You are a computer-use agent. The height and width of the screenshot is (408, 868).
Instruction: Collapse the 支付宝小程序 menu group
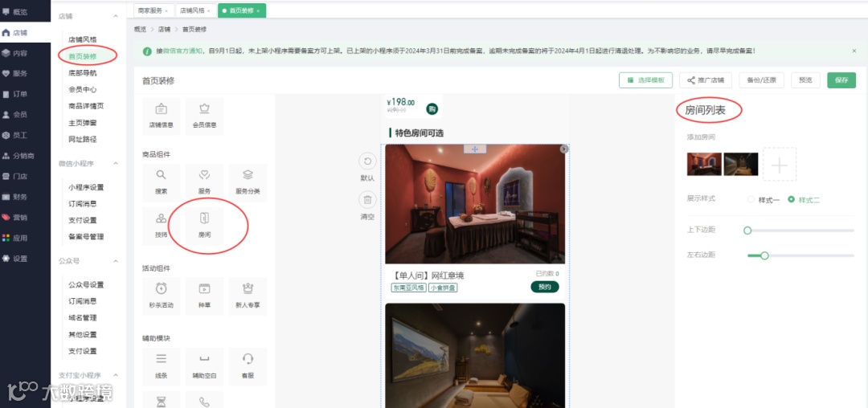[116, 375]
